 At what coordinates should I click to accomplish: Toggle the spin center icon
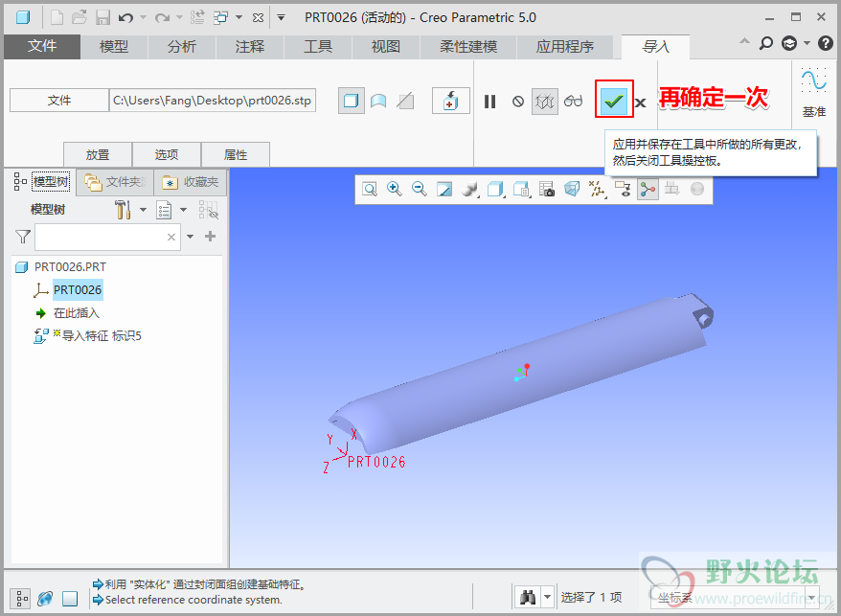pyautogui.click(x=648, y=189)
